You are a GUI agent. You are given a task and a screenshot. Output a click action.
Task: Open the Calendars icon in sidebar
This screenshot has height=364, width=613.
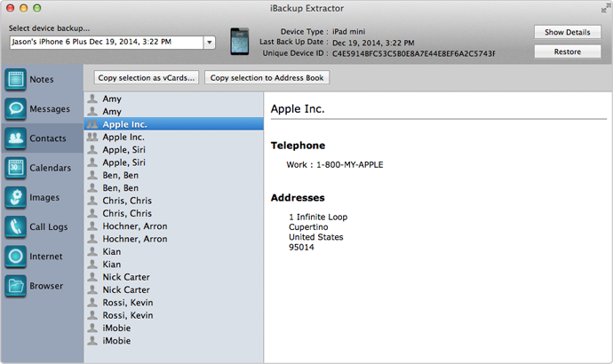pyautogui.click(x=16, y=168)
